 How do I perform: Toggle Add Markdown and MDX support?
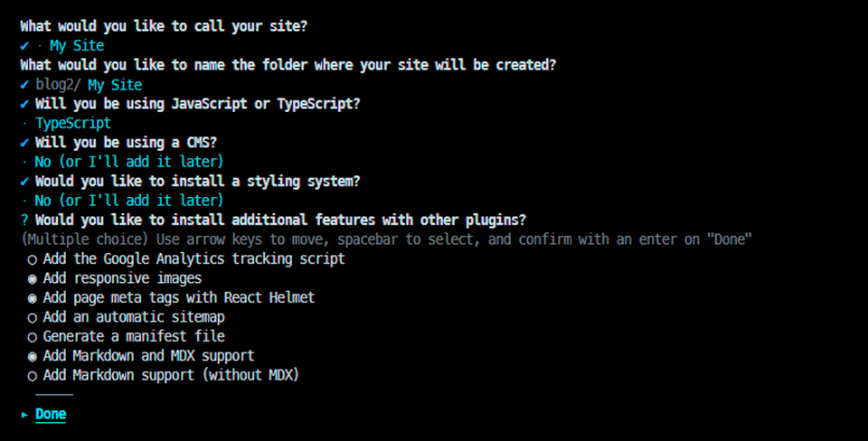tap(141, 356)
